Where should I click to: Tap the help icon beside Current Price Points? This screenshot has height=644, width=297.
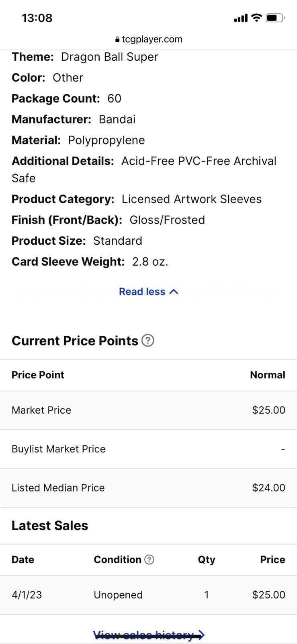click(148, 341)
